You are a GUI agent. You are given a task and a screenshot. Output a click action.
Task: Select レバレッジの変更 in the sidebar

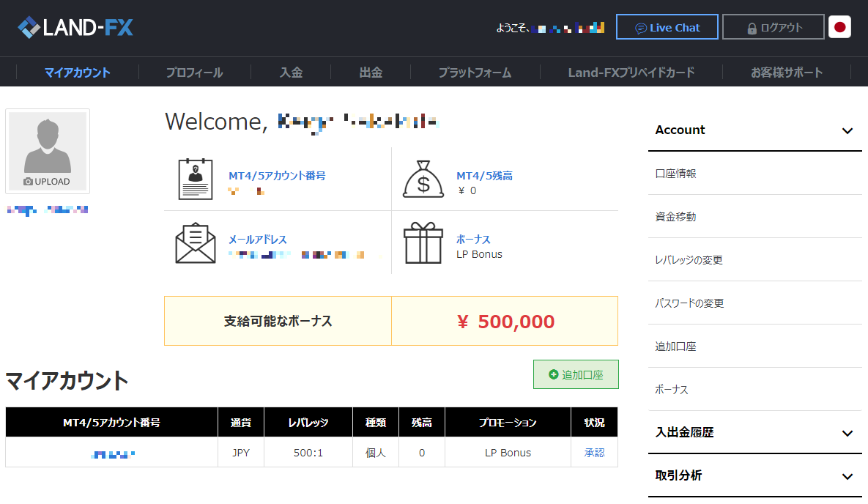tap(689, 260)
